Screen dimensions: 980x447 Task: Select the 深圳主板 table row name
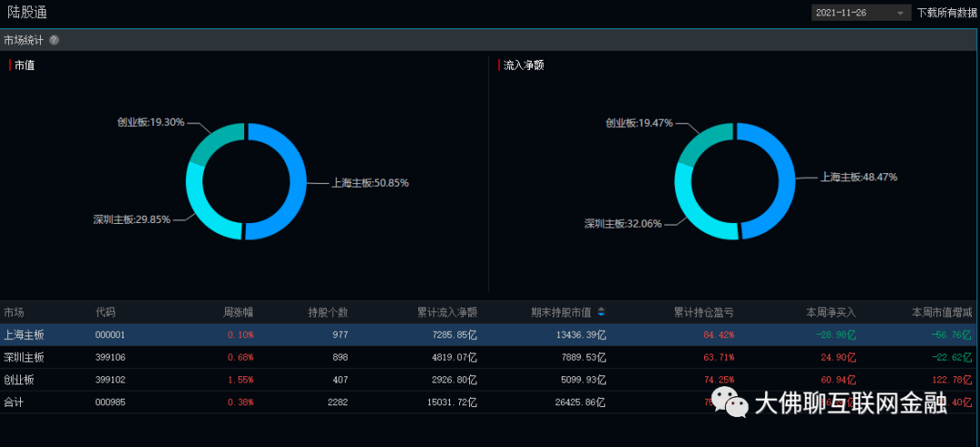pos(24,358)
